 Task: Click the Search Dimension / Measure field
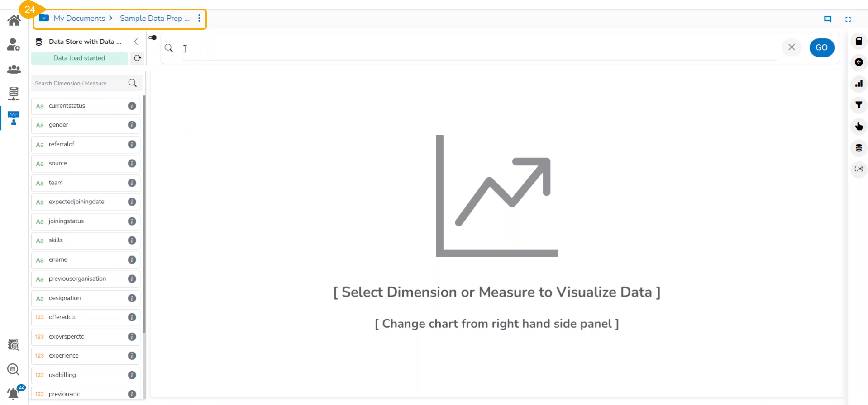(x=79, y=83)
